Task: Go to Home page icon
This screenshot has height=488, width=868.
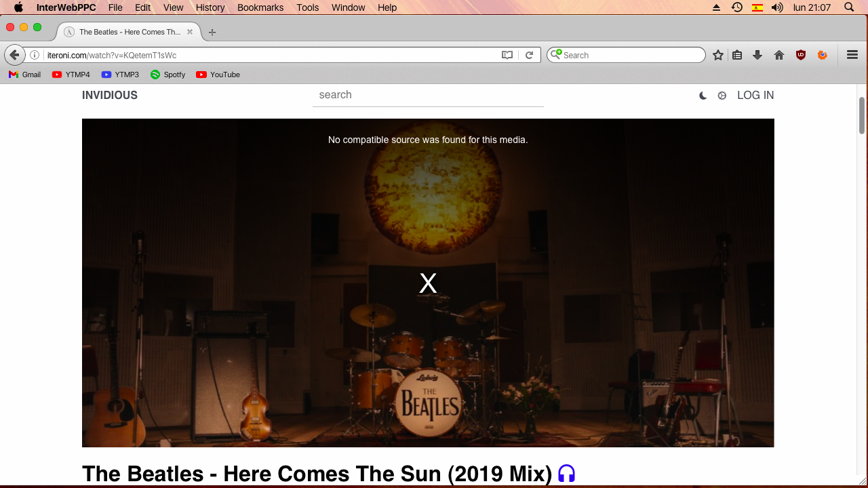Action: (x=779, y=55)
